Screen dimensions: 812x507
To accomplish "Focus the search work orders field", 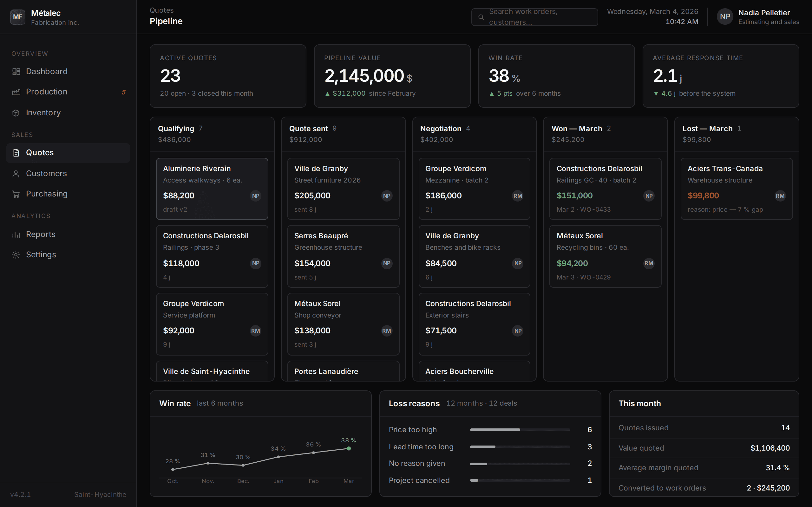I will (534, 17).
